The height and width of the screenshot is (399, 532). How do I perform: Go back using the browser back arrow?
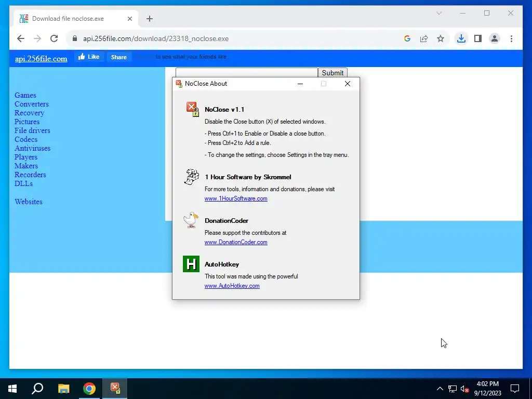(x=21, y=38)
